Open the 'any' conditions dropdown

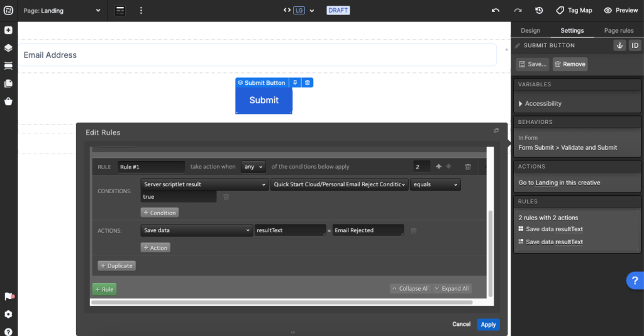point(253,167)
